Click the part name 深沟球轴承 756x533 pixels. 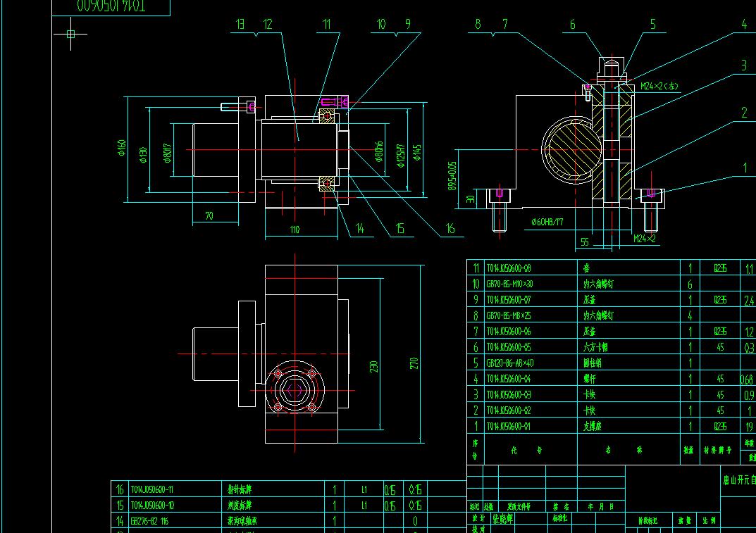pyautogui.click(x=242, y=522)
